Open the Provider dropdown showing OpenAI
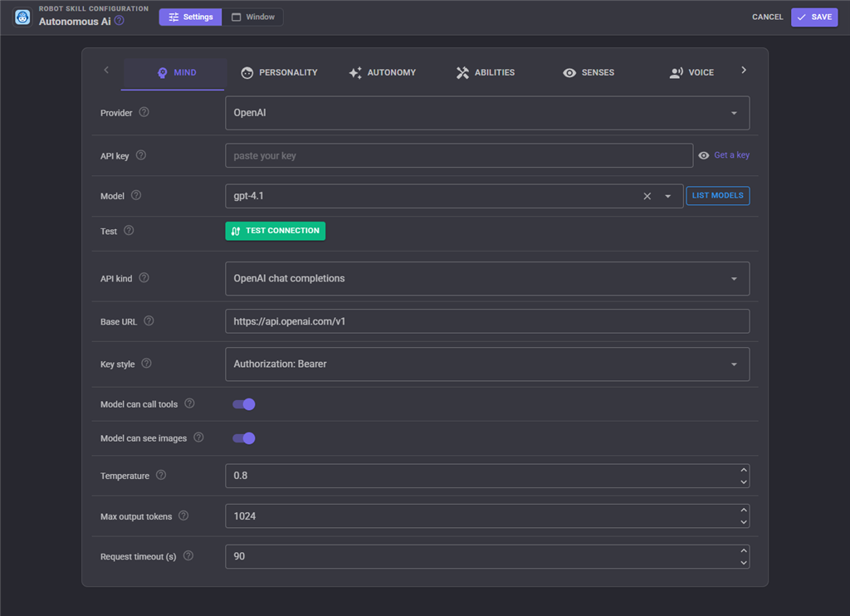 tap(487, 113)
